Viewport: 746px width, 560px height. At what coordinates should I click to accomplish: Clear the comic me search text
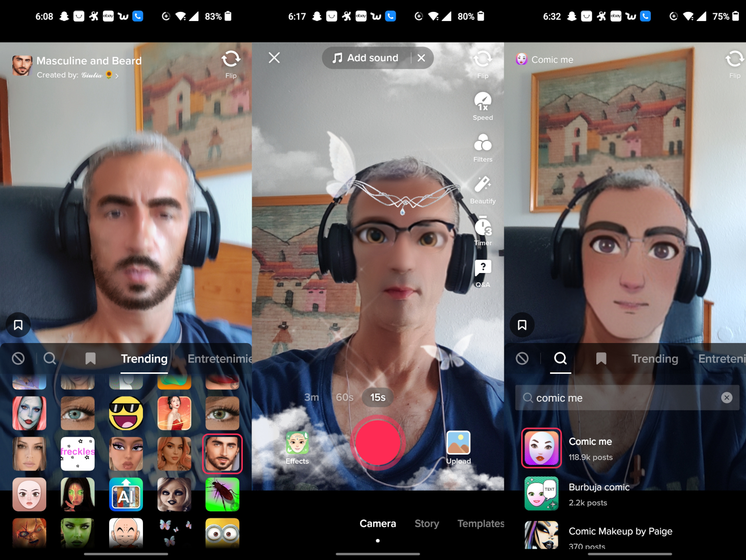(x=726, y=398)
